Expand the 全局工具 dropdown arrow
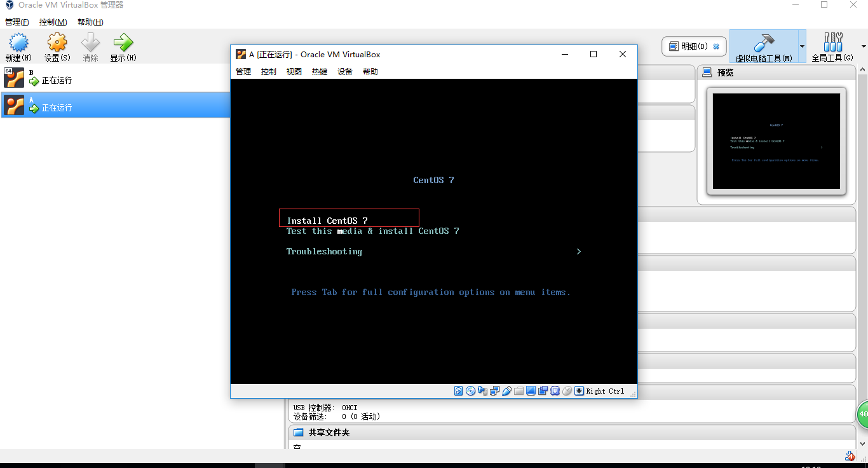Screen dimensions: 868x468 864,46
